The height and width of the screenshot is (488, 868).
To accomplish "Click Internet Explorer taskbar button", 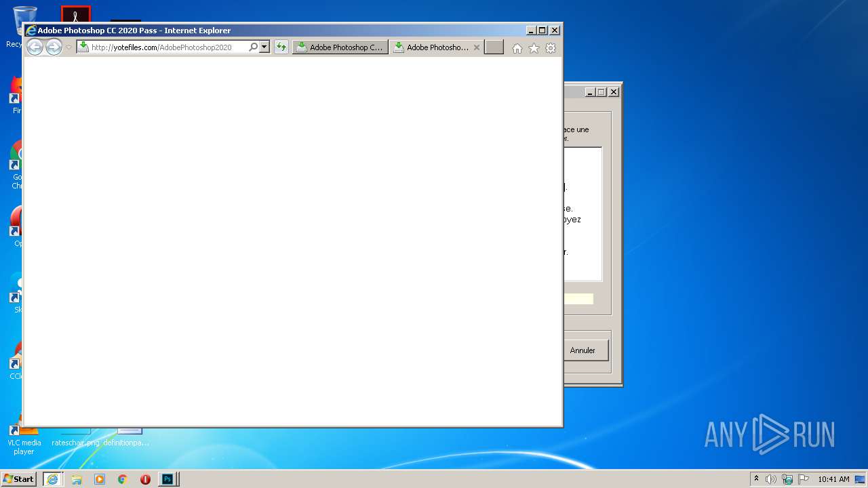I will coord(52,479).
